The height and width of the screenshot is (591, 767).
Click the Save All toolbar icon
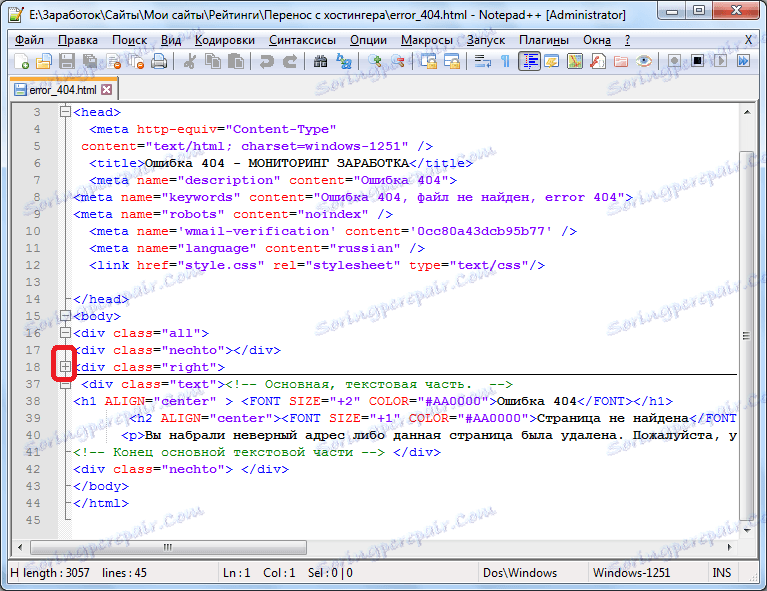coord(90,62)
